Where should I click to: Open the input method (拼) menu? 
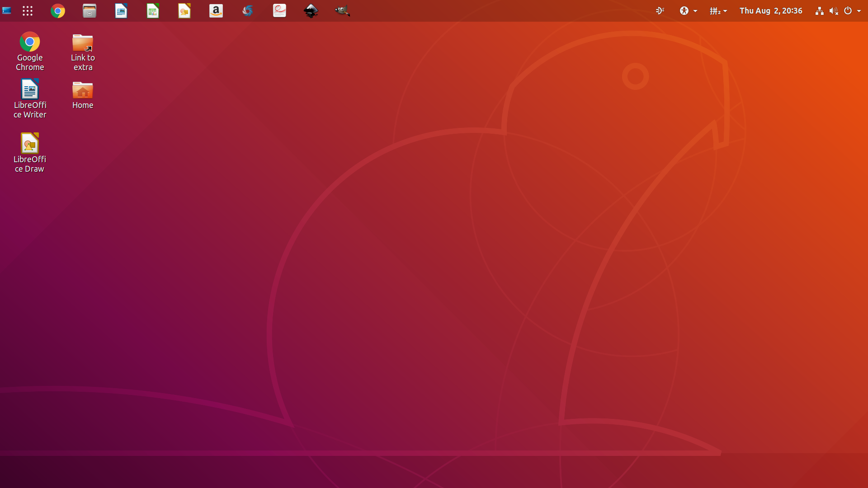718,11
